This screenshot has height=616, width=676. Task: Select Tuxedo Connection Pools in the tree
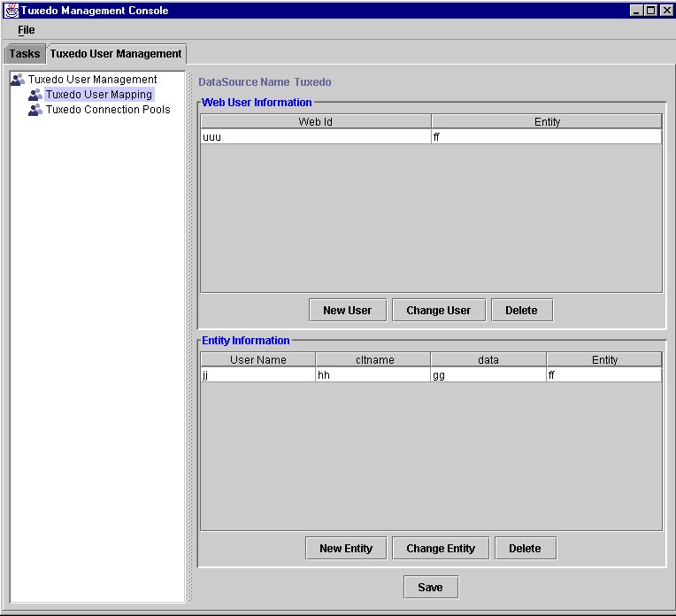(x=108, y=110)
